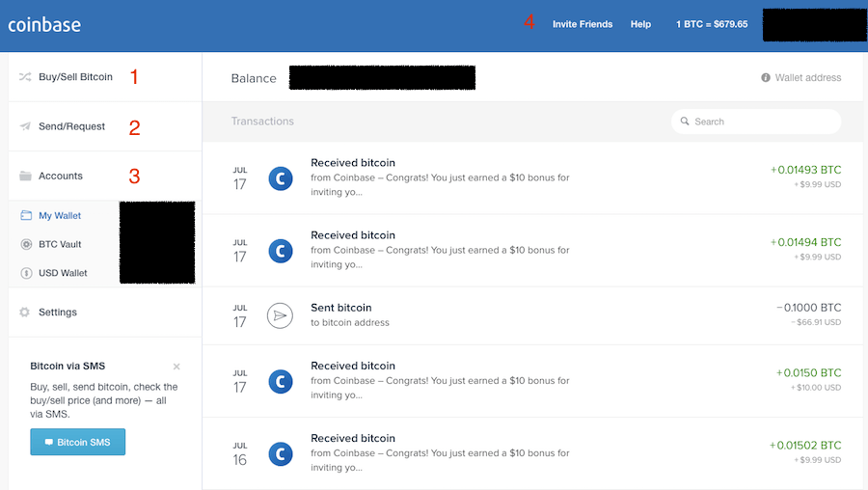Click Coinbase icon of the +0.01493 BTC transaction
This screenshot has height=490, width=868.
pos(280,178)
